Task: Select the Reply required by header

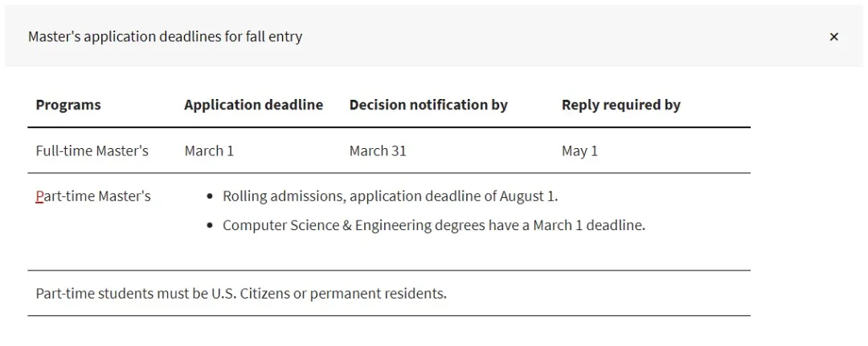Action: (620, 105)
